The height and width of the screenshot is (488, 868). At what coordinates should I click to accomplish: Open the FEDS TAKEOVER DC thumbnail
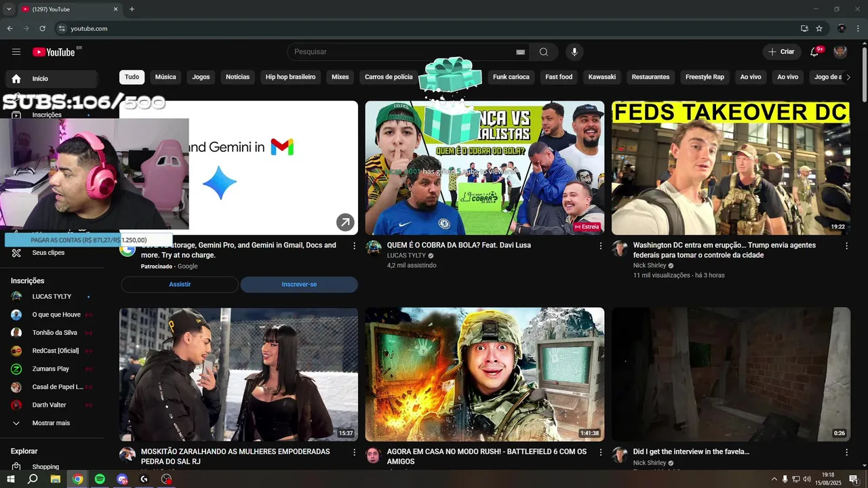[x=730, y=168]
